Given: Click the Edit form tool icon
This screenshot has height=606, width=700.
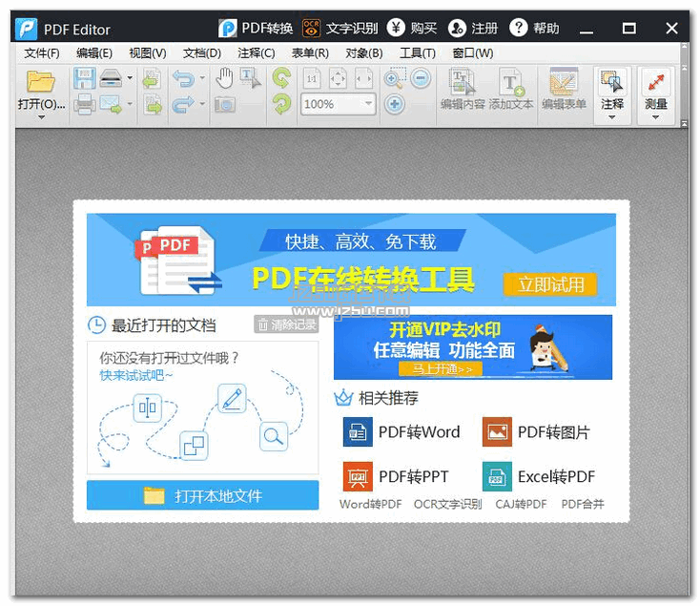Looking at the screenshot, I should (x=564, y=81).
